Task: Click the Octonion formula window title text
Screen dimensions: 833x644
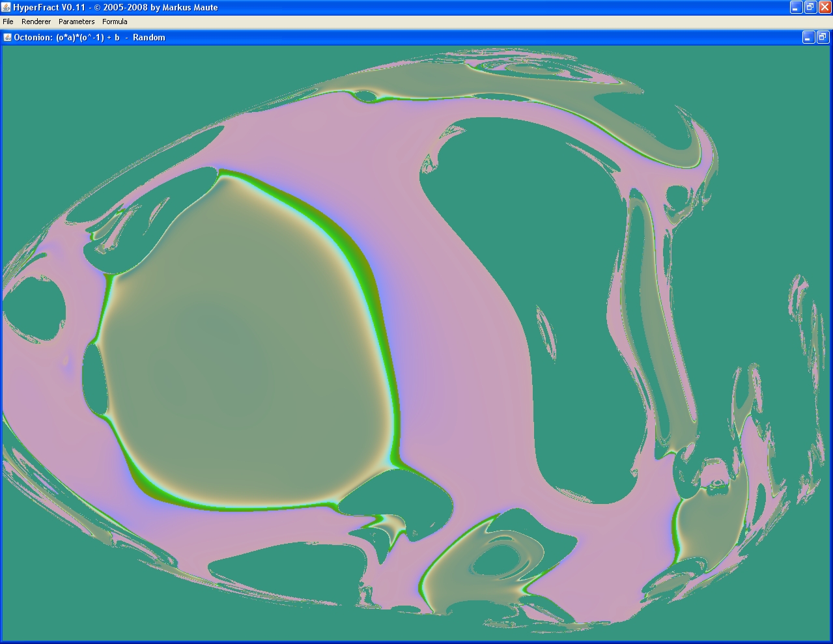Action: [x=89, y=37]
